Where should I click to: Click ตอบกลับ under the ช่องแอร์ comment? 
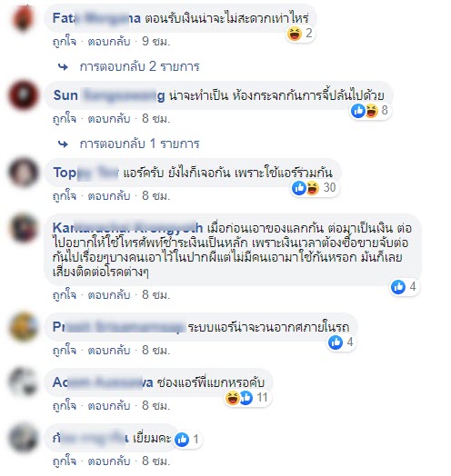109,406
